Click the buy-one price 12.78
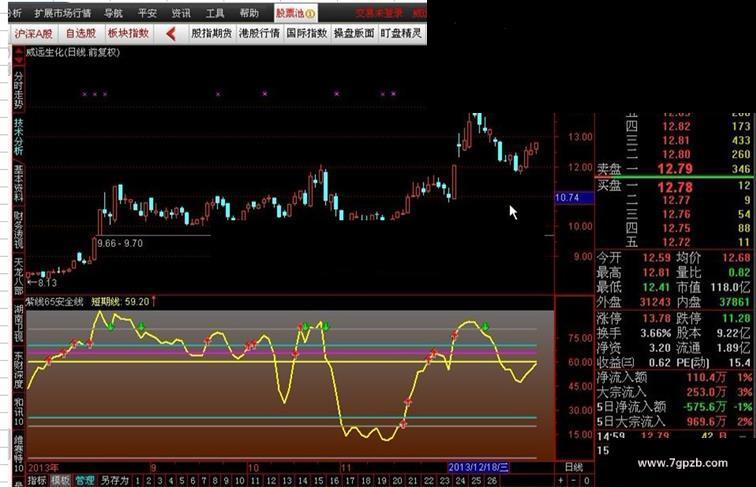756x487 pixels. 675,187
